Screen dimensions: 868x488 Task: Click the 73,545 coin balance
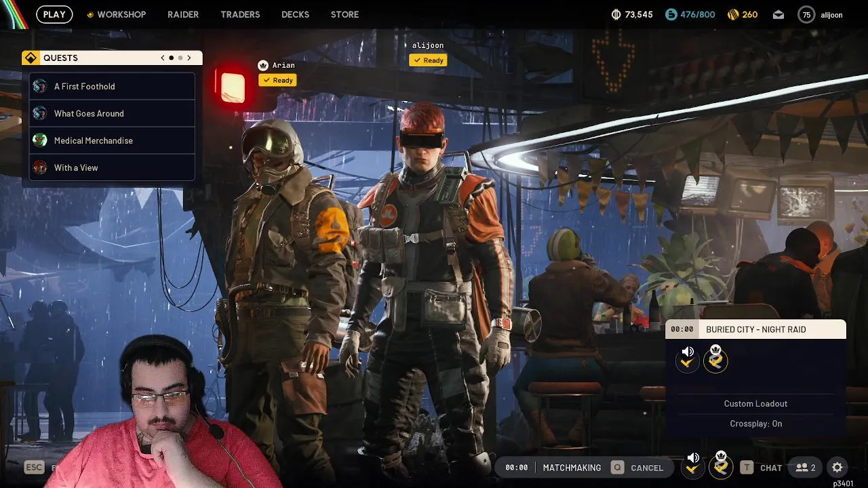(x=639, y=15)
